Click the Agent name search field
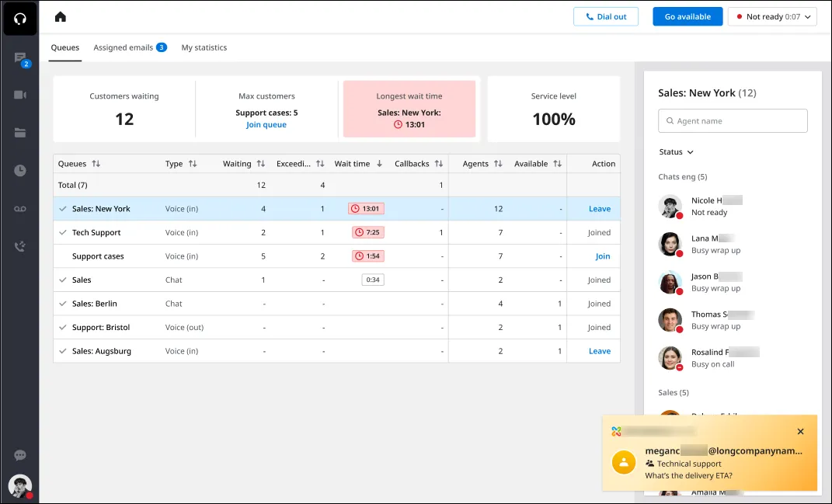This screenshot has width=832, height=504. tap(733, 121)
